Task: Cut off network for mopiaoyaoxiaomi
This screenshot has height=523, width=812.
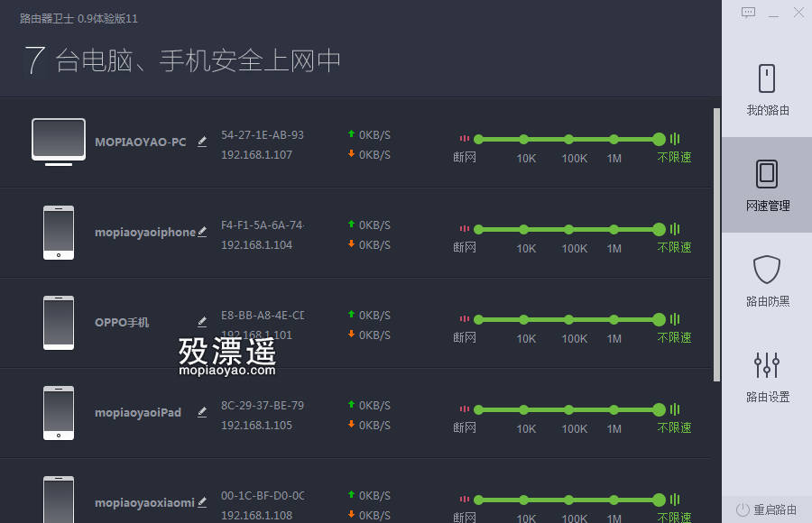Action: (x=478, y=500)
